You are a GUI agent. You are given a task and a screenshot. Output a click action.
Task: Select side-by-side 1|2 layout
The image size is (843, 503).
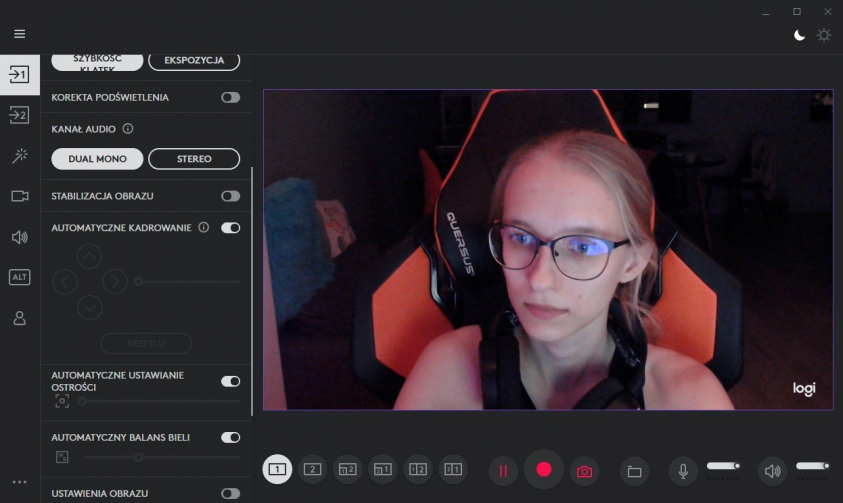click(x=418, y=469)
